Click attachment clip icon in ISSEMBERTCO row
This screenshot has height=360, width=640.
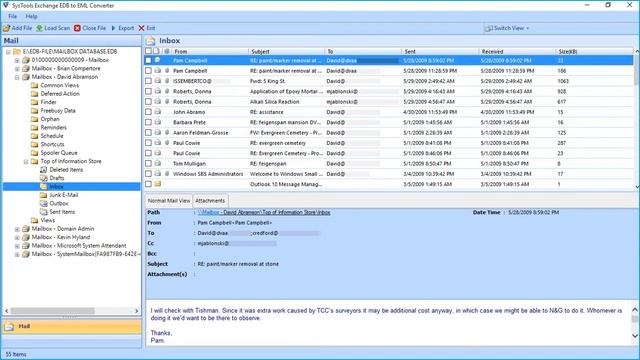(167, 81)
